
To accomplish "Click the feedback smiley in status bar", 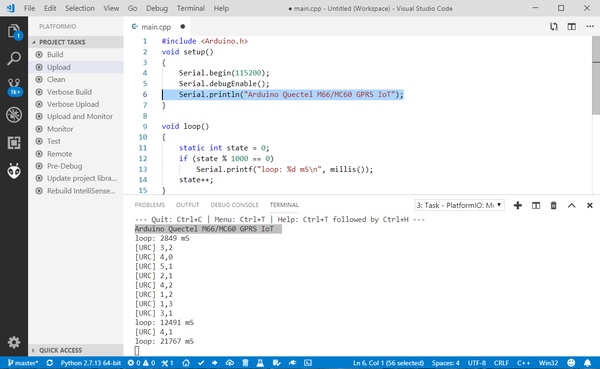I will click(571, 362).
